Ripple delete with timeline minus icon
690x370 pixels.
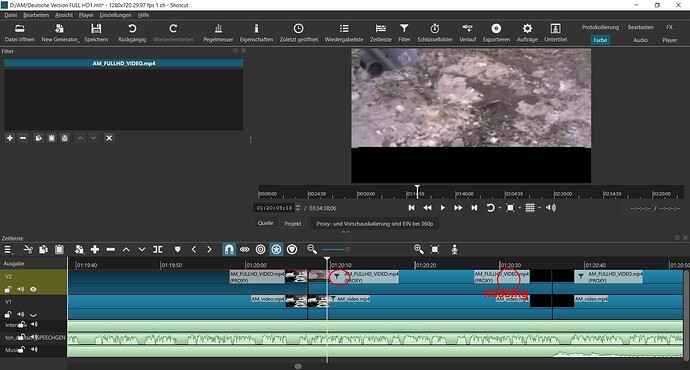pos(110,249)
